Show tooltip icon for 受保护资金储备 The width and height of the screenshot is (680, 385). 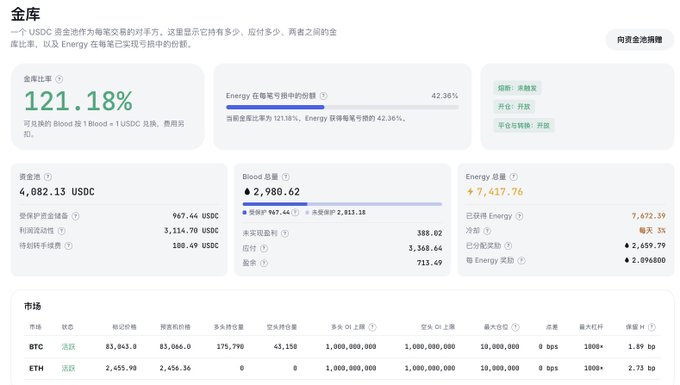tap(75, 215)
